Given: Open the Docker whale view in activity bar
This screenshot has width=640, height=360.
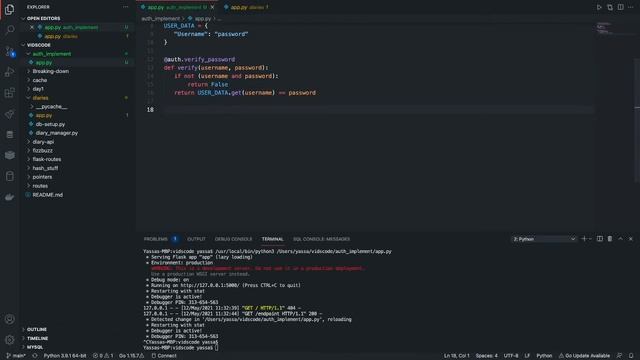Looking at the screenshot, I should click(x=10, y=197).
